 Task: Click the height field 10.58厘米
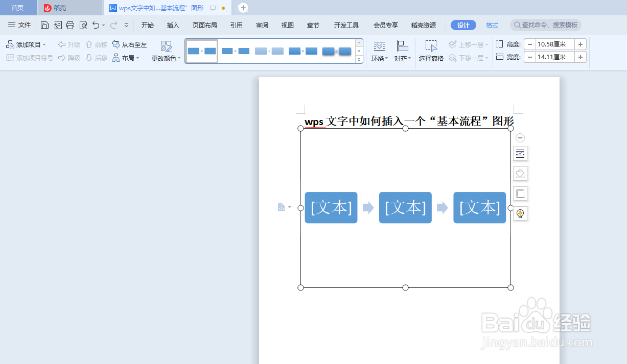tap(554, 44)
